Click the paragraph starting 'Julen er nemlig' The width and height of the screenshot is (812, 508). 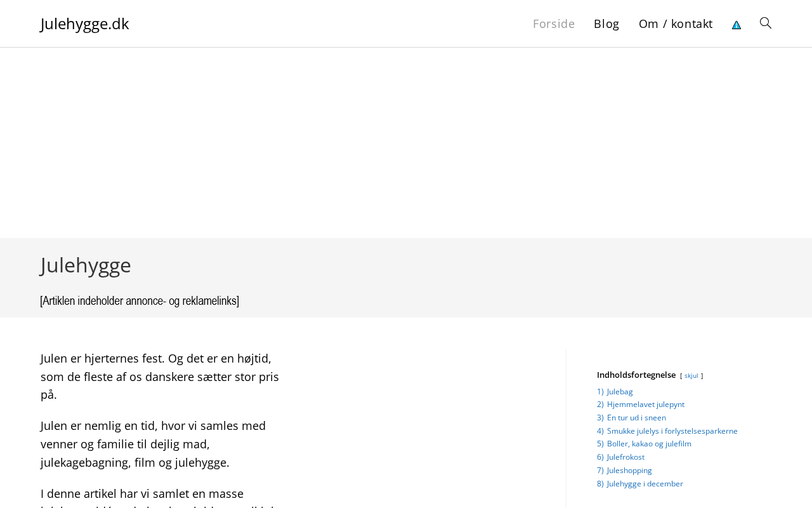tap(154, 444)
